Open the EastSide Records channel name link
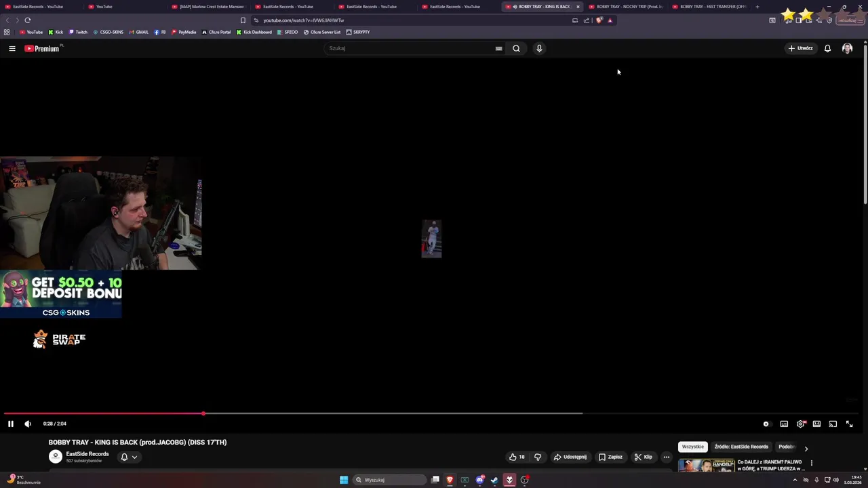The height and width of the screenshot is (488, 868). coord(87,454)
